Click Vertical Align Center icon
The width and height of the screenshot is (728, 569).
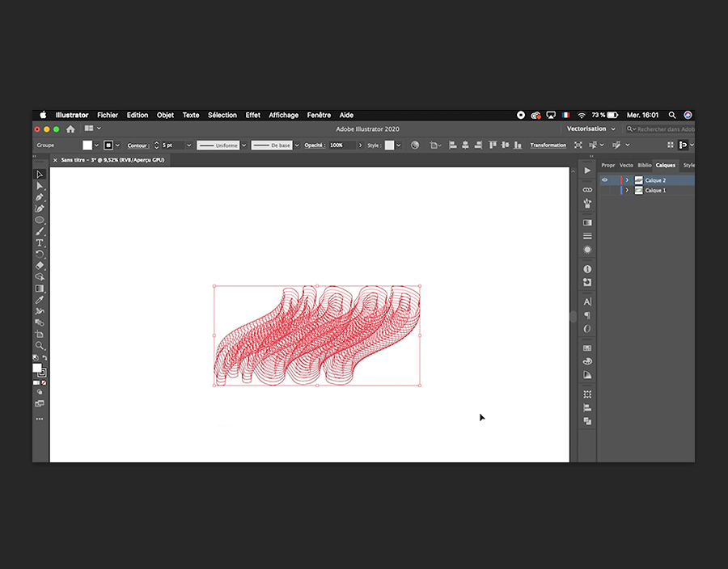click(x=505, y=145)
